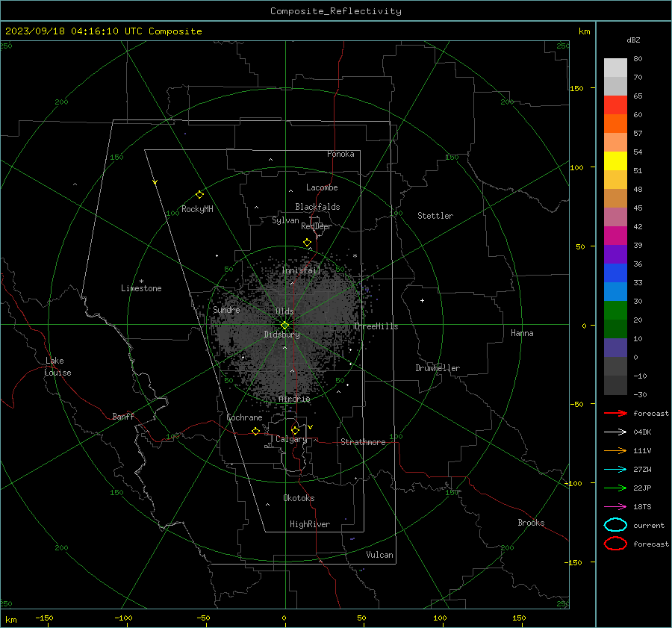
Task: Click the Drumheller label
Action: [x=438, y=368]
